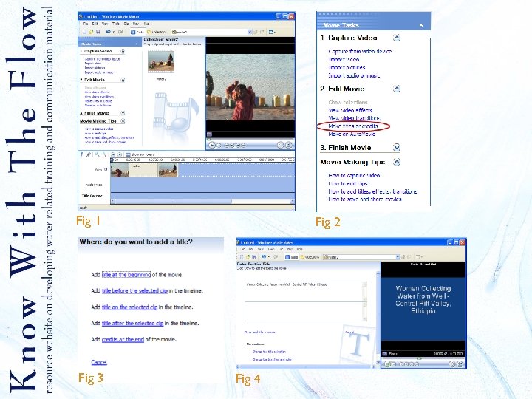Screen dimensions: 532x399
Task: Click Change the text font and color
Action: click(272, 359)
